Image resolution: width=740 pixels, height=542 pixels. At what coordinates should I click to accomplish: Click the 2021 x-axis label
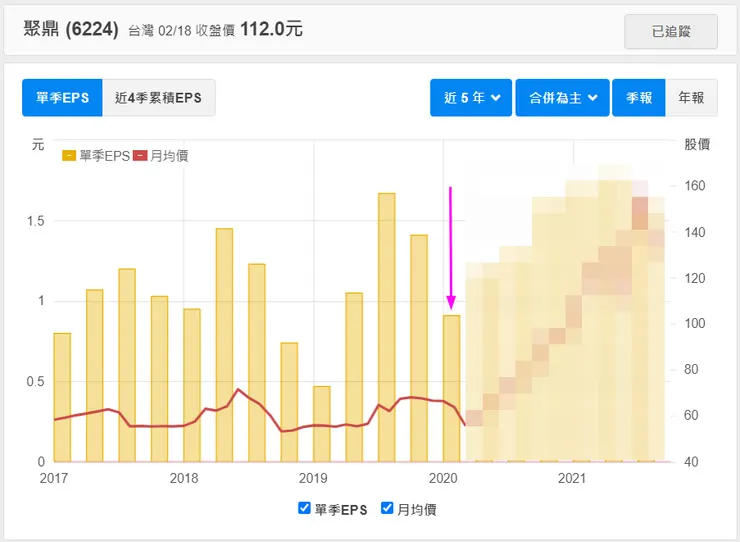572,478
